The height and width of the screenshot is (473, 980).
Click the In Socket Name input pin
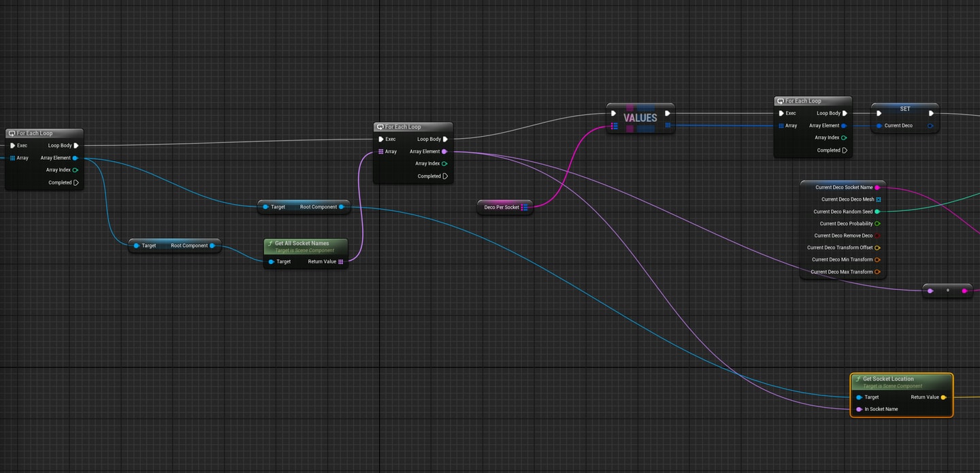pyautogui.click(x=860, y=409)
